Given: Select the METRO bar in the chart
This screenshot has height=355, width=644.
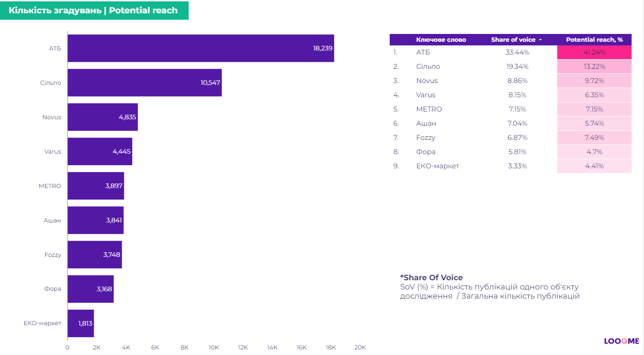Looking at the screenshot, I should click(95, 186).
